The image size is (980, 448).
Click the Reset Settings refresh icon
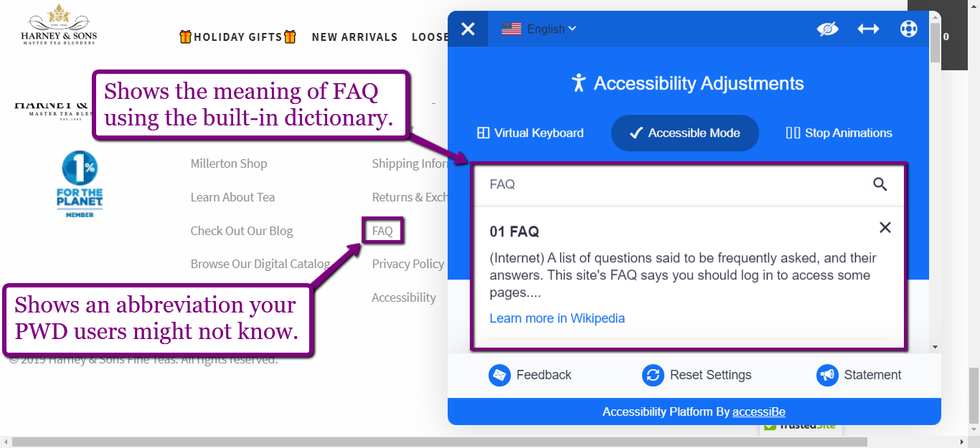pyautogui.click(x=653, y=375)
